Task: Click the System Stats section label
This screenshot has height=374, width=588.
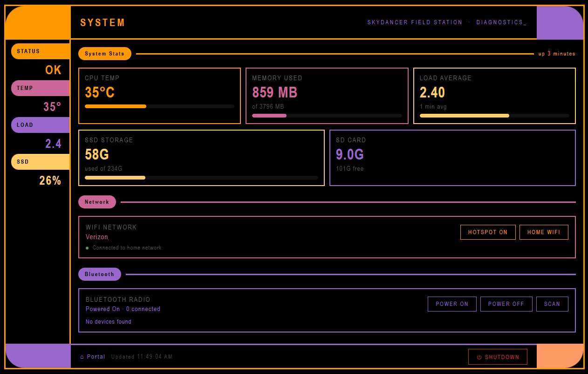Action: click(105, 54)
